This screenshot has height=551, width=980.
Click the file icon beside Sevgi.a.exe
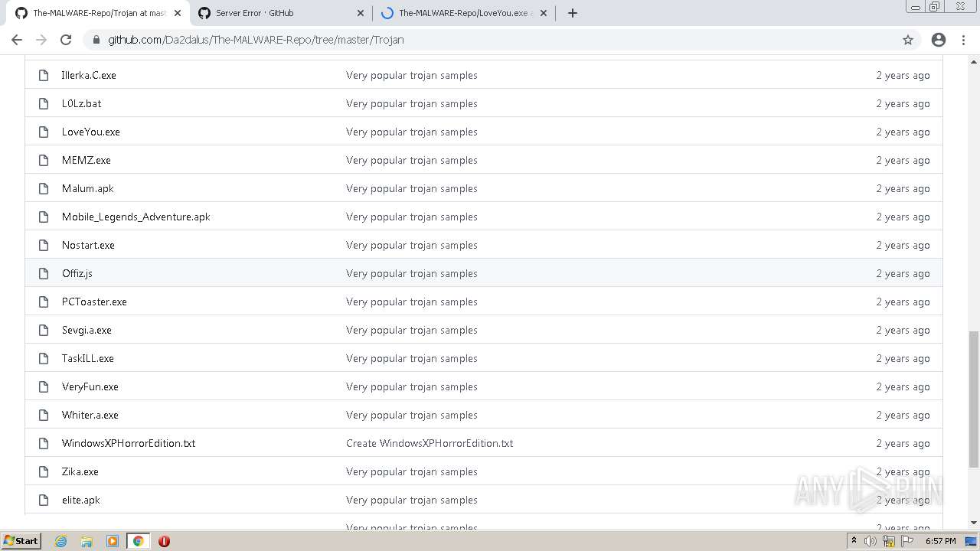click(44, 330)
